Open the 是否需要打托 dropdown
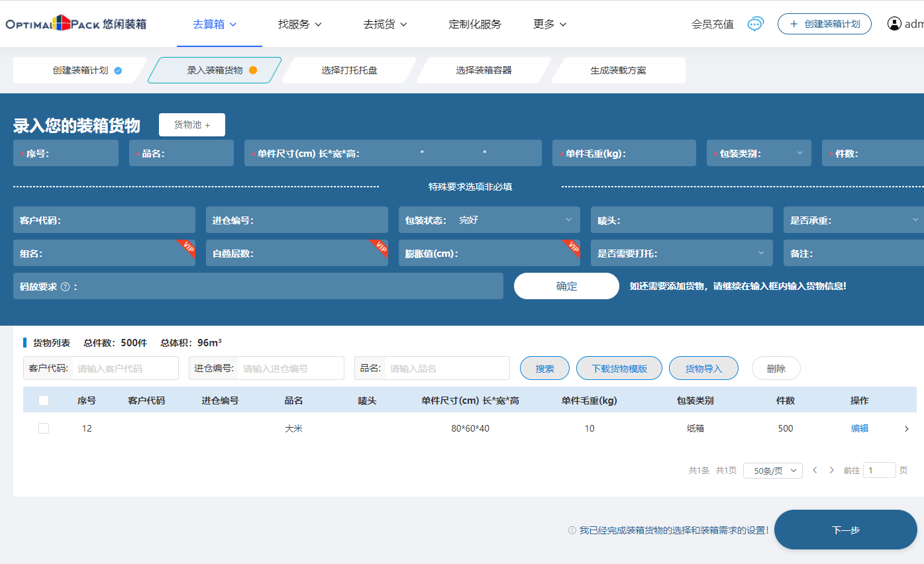The width and height of the screenshot is (924, 564). (761, 253)
